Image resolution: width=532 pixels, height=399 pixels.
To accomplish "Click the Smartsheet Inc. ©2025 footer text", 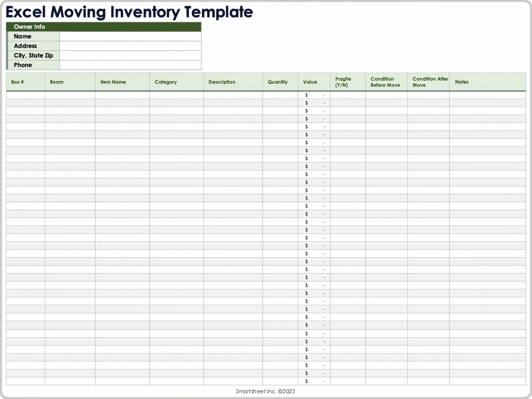I will pos(265,391).
